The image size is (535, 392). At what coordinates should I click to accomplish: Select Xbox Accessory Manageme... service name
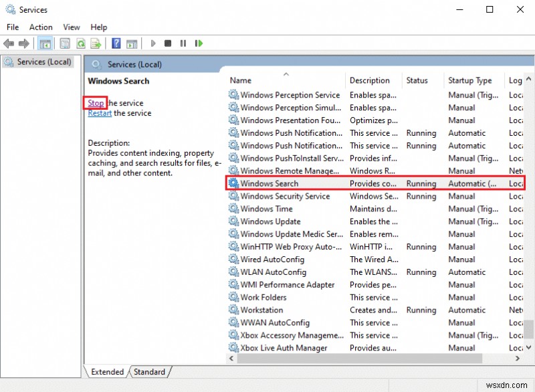click(292, 335)
